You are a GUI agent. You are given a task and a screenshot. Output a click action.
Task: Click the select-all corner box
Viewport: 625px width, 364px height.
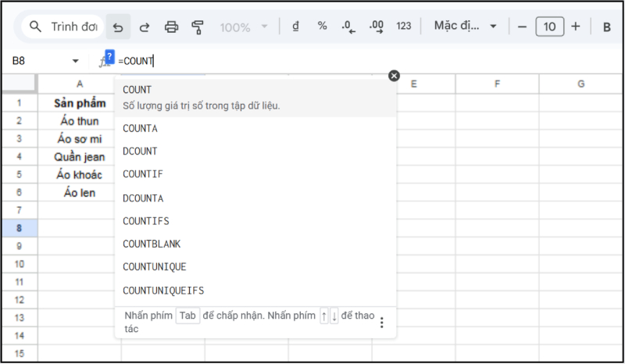pyautogui.click(x=20, y=84)
